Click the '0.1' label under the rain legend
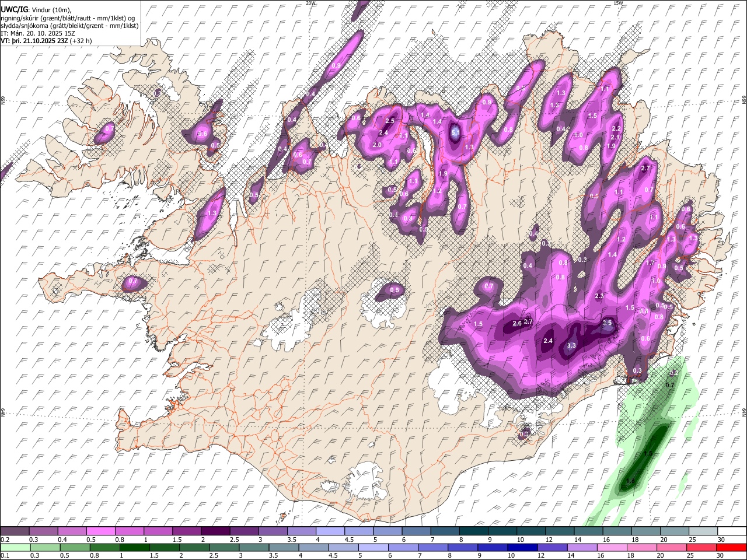Screen dimensions: 747x560 tap(4, 555)
